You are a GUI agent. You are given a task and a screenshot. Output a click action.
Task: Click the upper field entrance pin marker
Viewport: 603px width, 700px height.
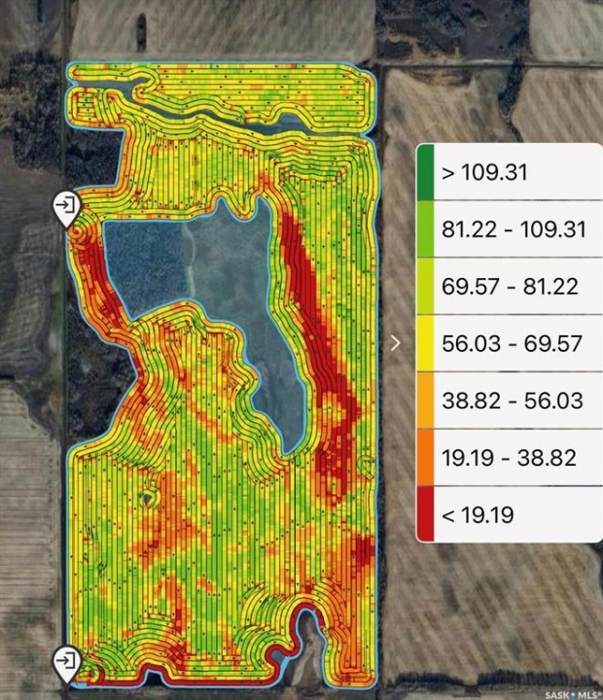click(67, 207)
